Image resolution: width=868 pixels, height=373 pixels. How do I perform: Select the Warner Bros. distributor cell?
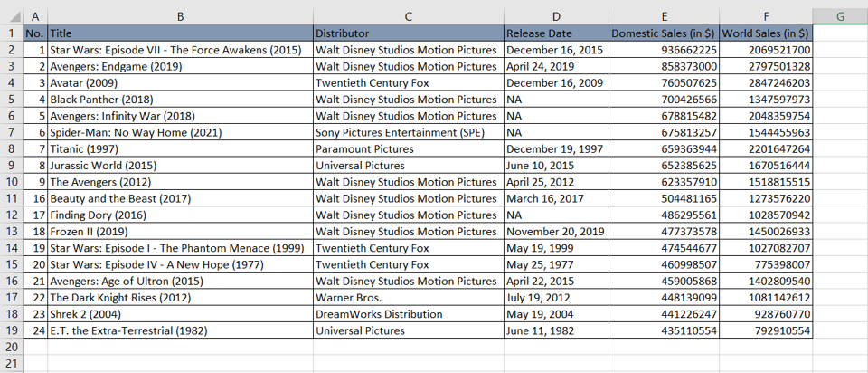409,298
